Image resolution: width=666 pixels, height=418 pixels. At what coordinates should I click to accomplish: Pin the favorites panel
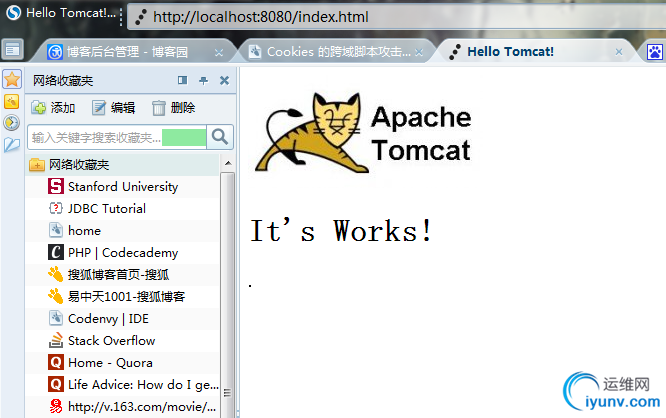[x=203, y=80]
